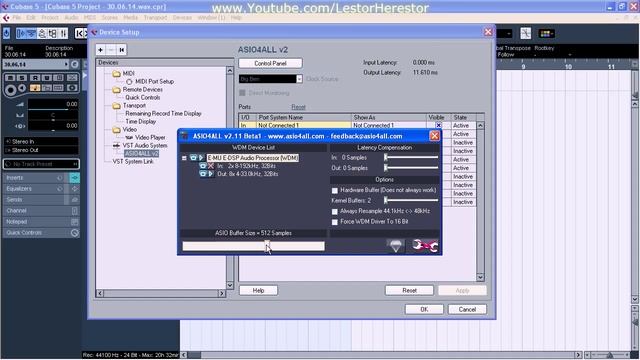
Task: Click the Video folder icon in Devices
Action: click(117, 130)
